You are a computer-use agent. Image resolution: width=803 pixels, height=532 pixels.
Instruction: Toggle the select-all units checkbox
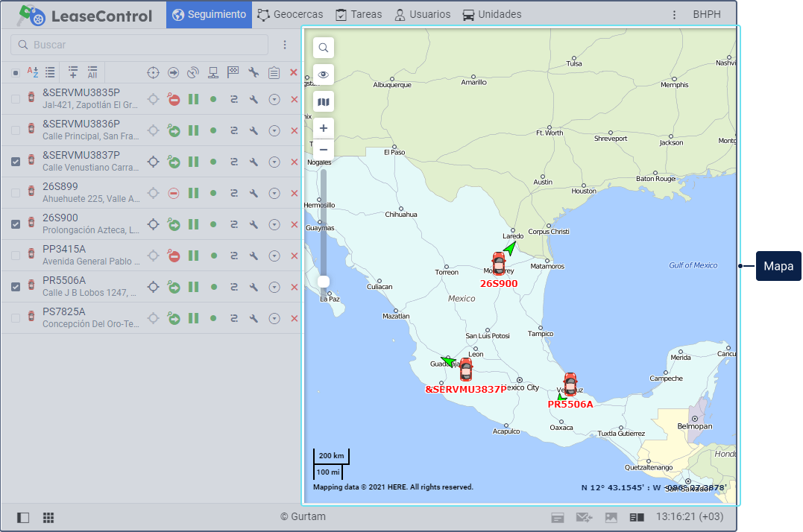point(16,72)
